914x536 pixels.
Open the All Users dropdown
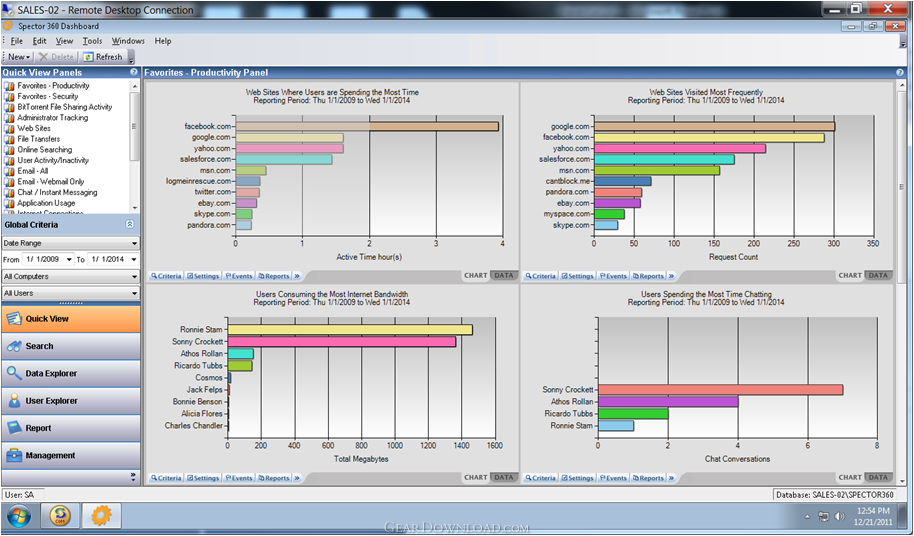click(71, 293)
